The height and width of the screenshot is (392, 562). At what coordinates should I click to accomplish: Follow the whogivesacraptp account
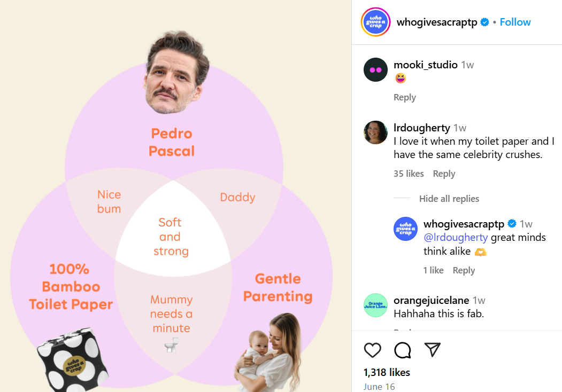515,22
